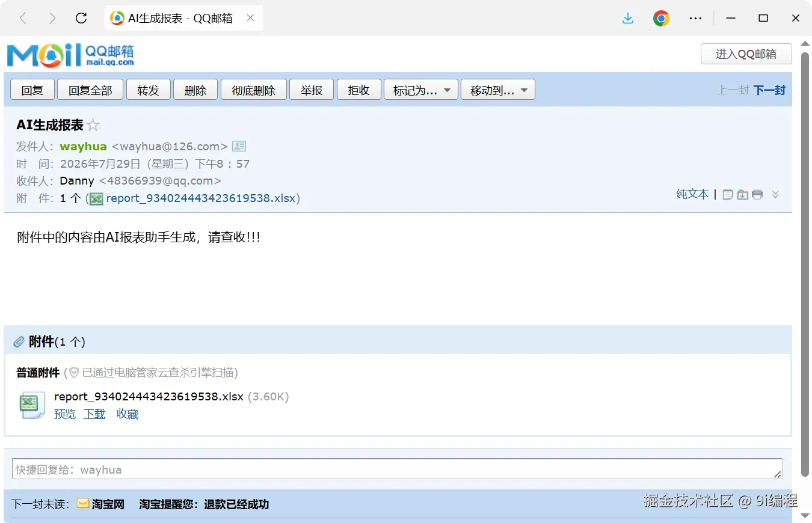Click the paperclip icon beside 附件
Image resolution: width=812 pixels, height=523 pixels.
pyautogui.click(x=19, y=342)
